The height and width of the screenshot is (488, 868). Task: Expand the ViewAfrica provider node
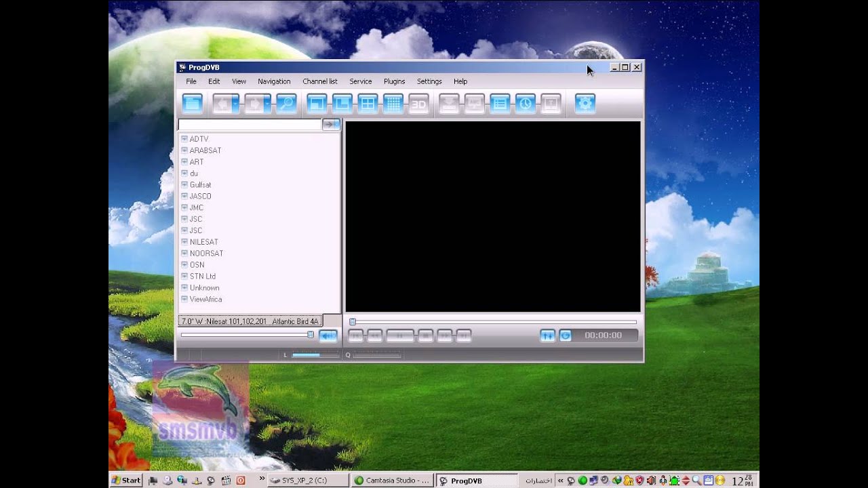[x=184, y=299]
